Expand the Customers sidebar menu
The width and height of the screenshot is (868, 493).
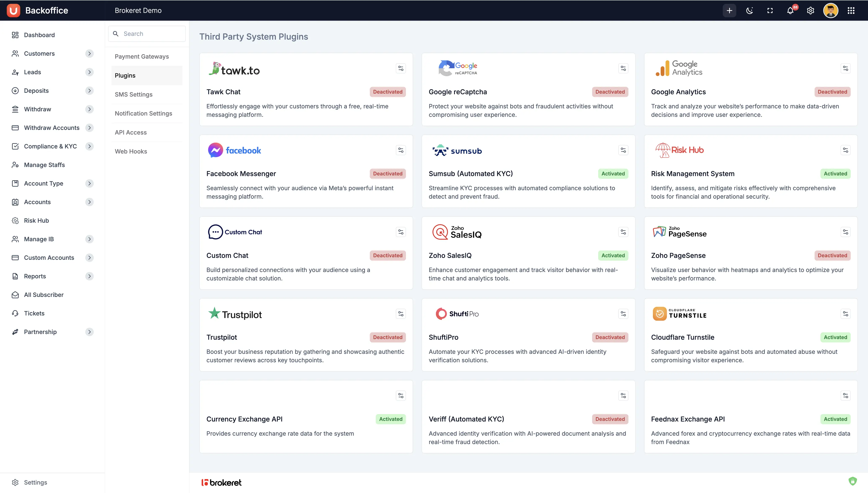90,54
